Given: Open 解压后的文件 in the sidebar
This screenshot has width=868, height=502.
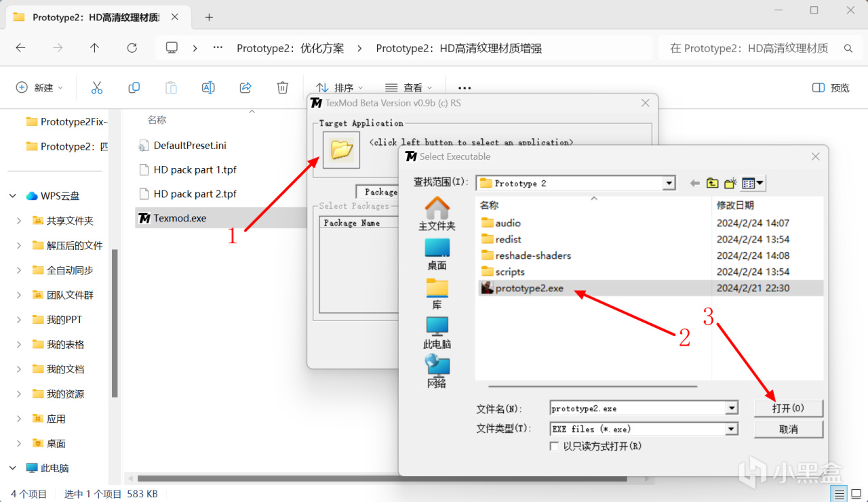Looking at the screenshot, I should [67, 245].
